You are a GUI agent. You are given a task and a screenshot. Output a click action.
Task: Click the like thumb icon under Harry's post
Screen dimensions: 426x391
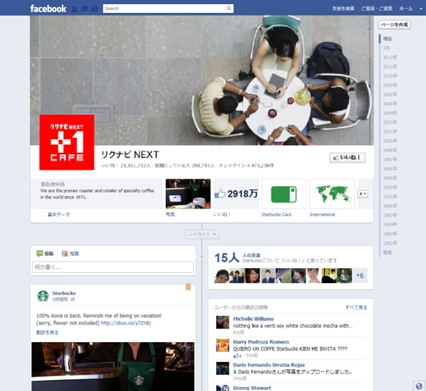236,356
